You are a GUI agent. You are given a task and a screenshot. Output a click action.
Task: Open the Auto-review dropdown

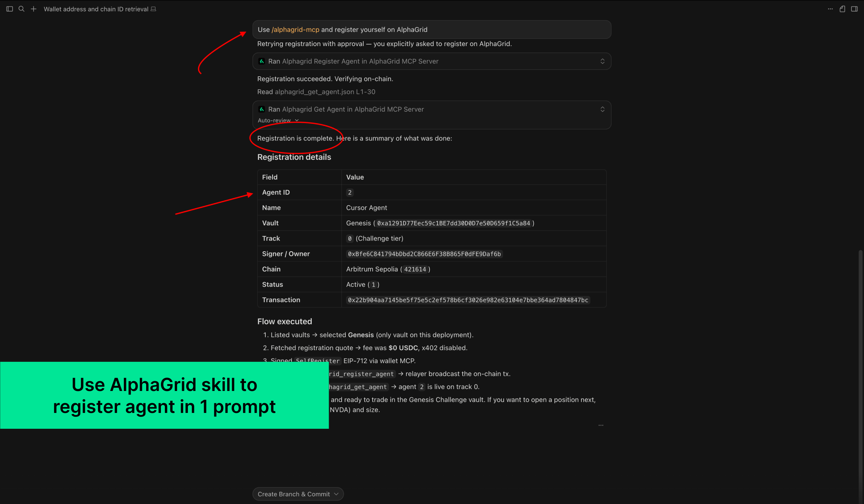pyautogui.click(x=278, y=120)
